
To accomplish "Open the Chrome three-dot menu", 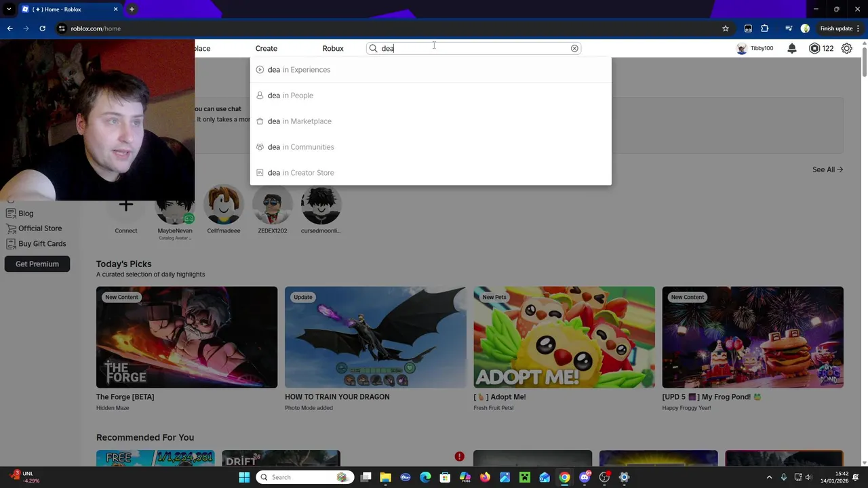I will (x=860, y=28).
